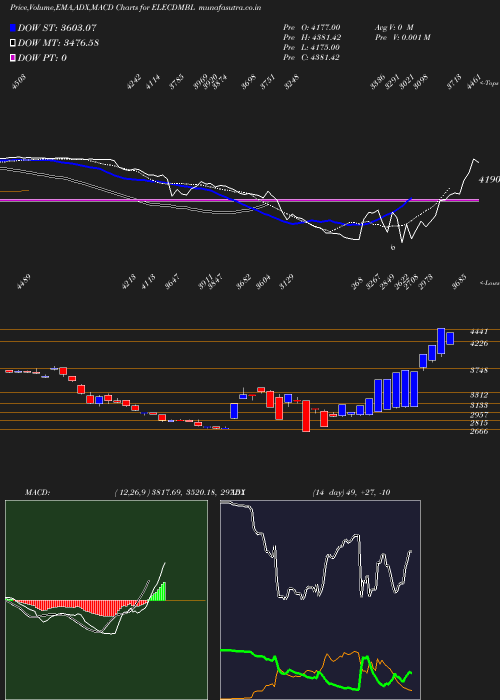Click the Avg V: 0 M readout

click(397, 28)
